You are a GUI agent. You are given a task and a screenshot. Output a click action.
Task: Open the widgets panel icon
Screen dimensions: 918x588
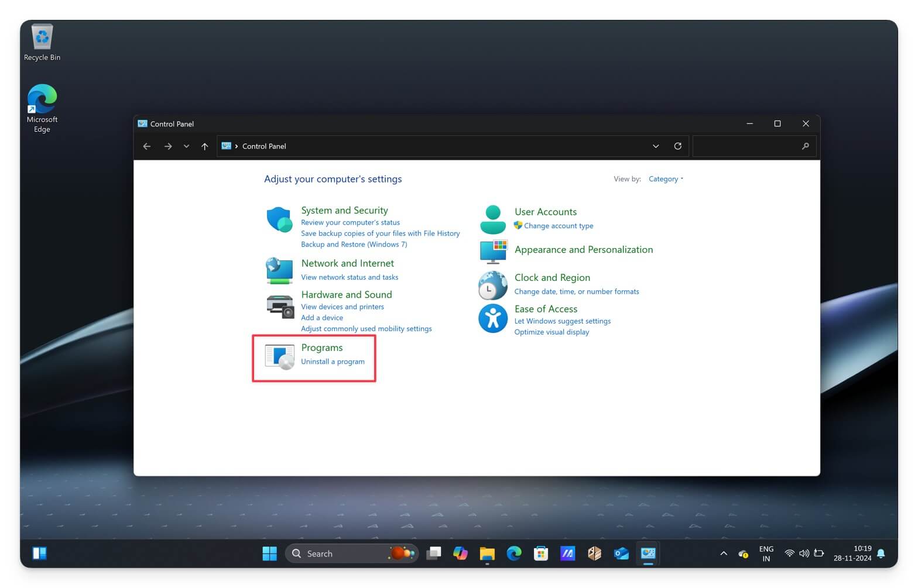coord(39,553)
